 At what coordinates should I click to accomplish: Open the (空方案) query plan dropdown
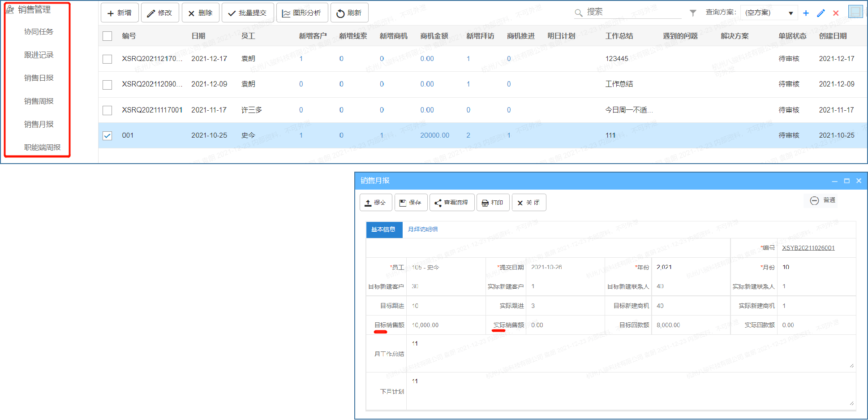click(769, 13)
